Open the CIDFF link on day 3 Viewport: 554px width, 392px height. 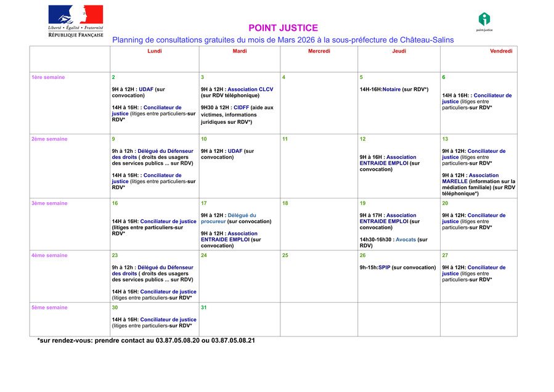242,107
